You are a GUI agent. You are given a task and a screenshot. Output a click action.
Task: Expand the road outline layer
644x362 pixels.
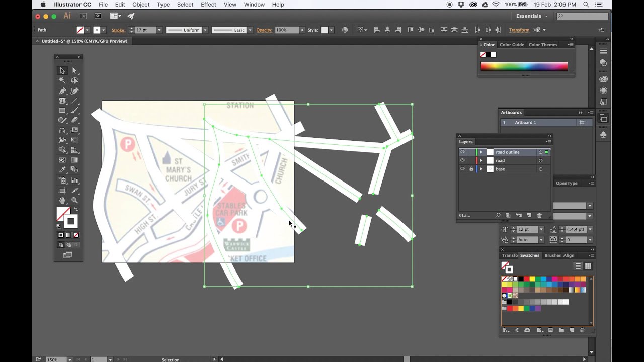pyautogui.click(x=481, y=152)
